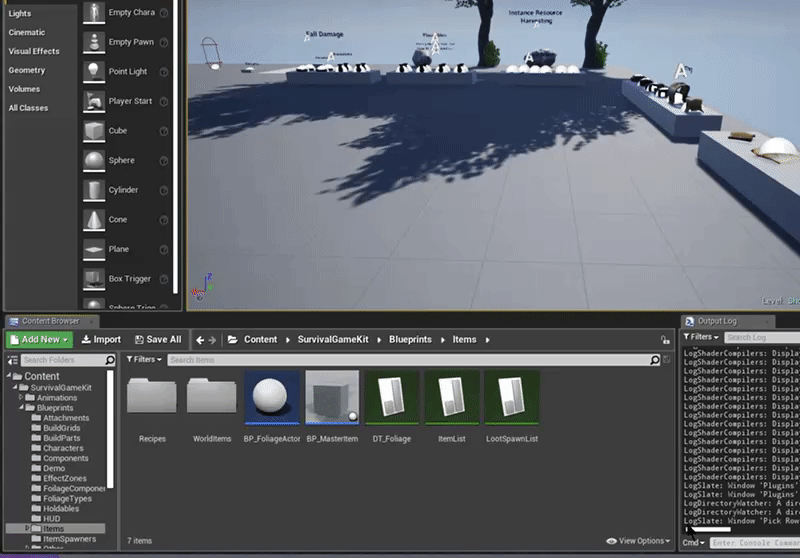Collapse the Content root tree arrow

pos(9,376)
